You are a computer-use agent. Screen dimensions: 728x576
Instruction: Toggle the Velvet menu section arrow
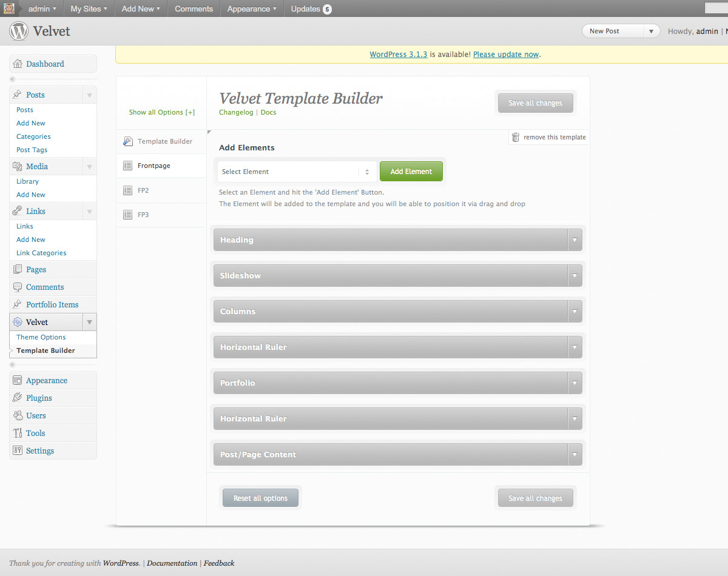pyautogui.click(x=89, y=322)
